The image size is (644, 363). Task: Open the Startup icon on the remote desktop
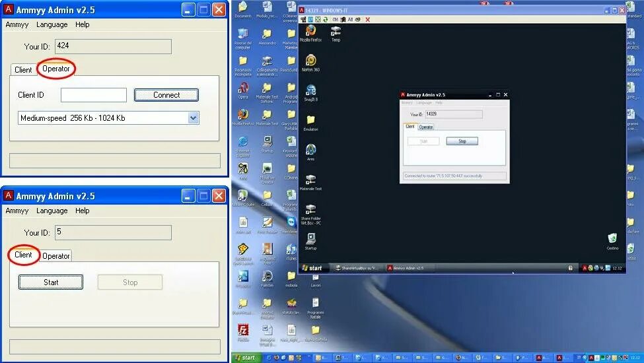pos(310,241)
